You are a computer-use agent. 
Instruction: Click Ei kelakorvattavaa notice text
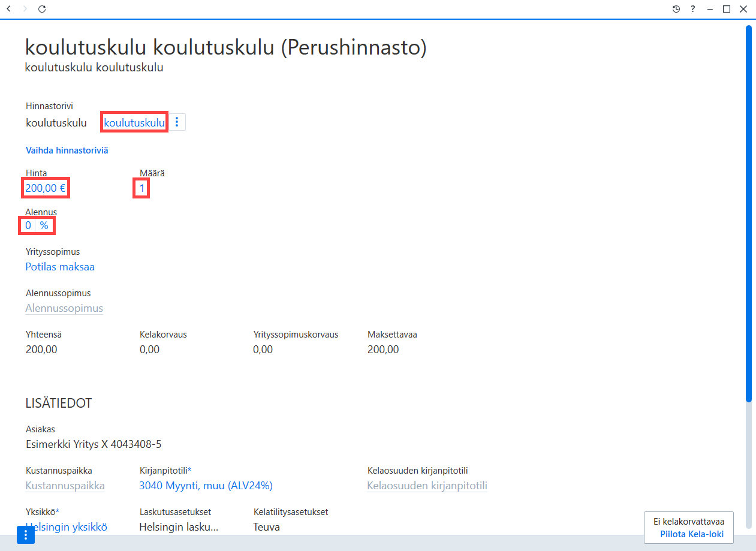(689, 522)
